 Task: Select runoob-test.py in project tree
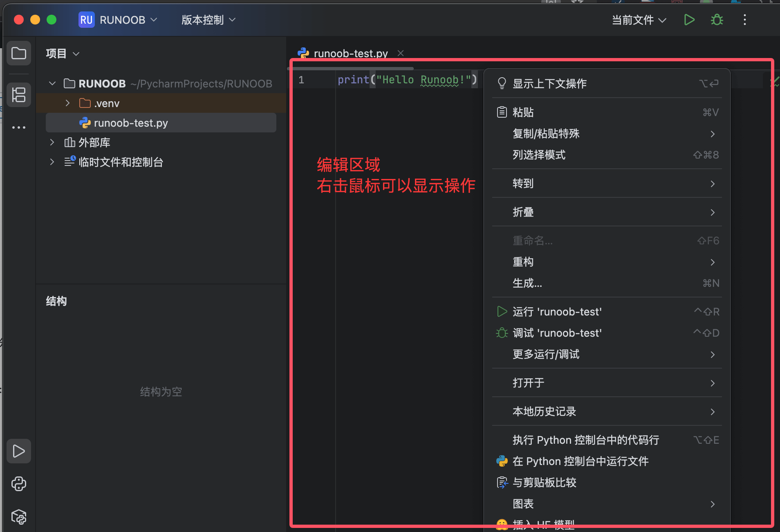(x=131, y=123)
